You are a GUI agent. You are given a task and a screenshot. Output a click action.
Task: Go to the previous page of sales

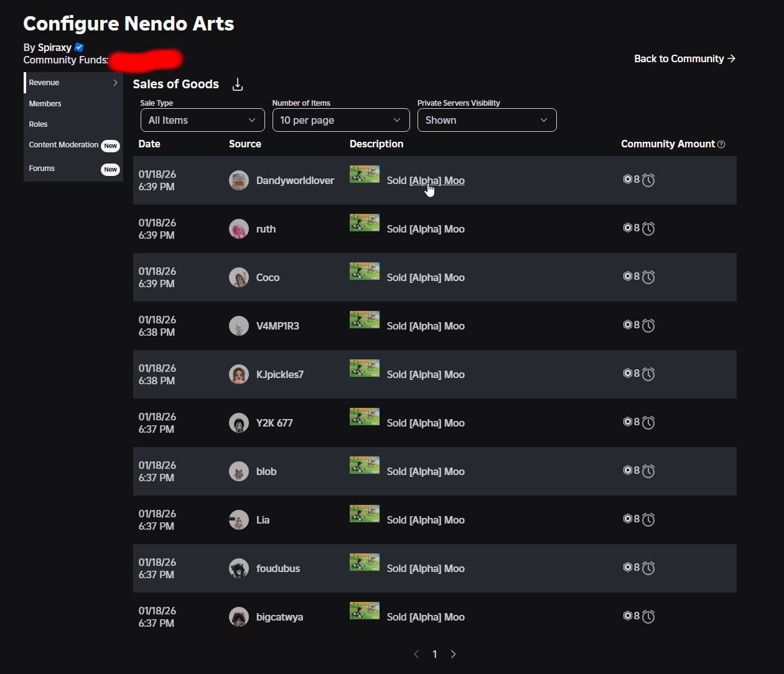[x=416, y=654]
